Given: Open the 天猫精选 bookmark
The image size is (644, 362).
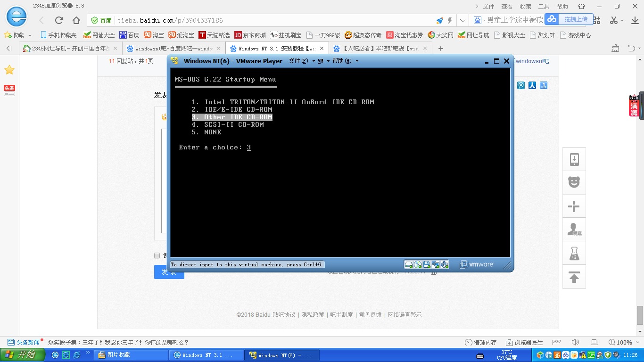Looking at the screenshot, I should point(214,35).
